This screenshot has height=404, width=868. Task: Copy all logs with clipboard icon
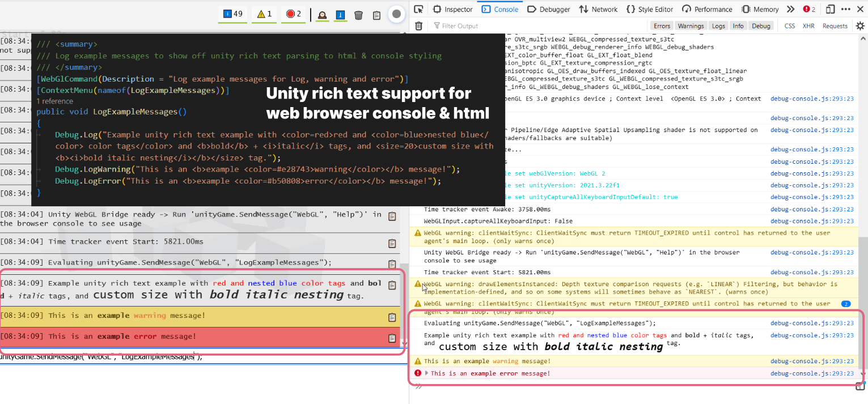click(376, 15)
